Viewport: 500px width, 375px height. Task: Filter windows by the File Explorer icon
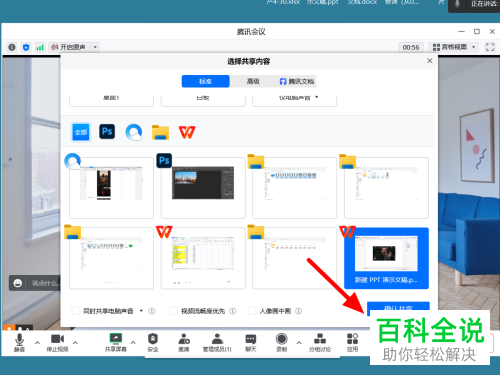point(160,132)
